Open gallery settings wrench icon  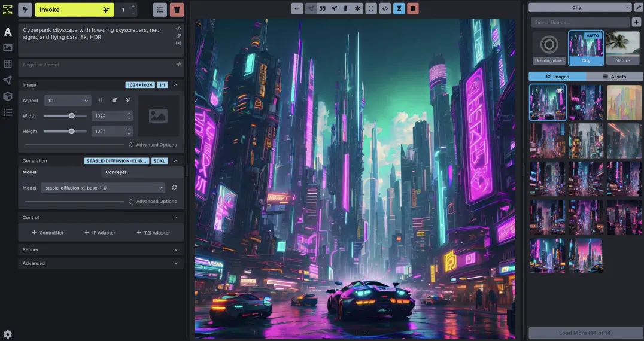pos(638,7)
